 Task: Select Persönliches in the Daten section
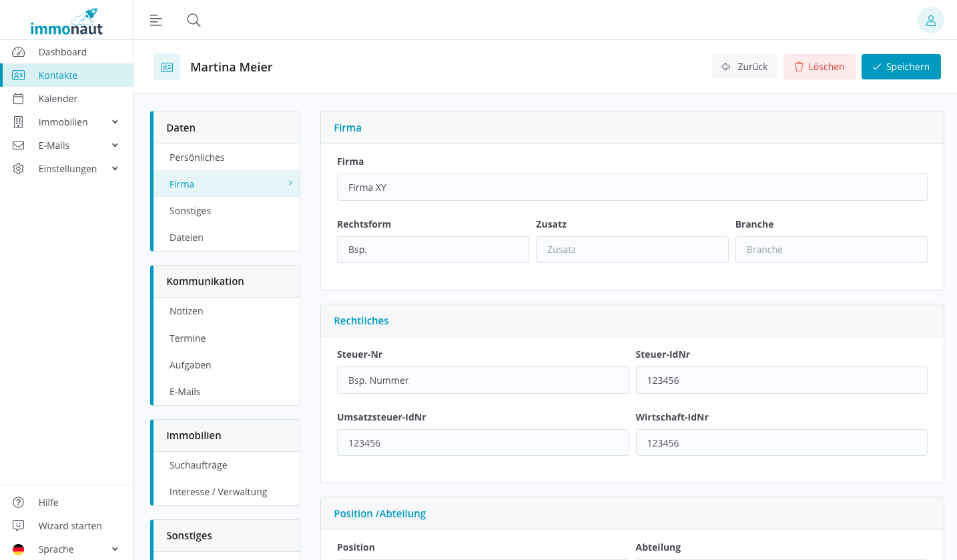click(x=197, y=158)
